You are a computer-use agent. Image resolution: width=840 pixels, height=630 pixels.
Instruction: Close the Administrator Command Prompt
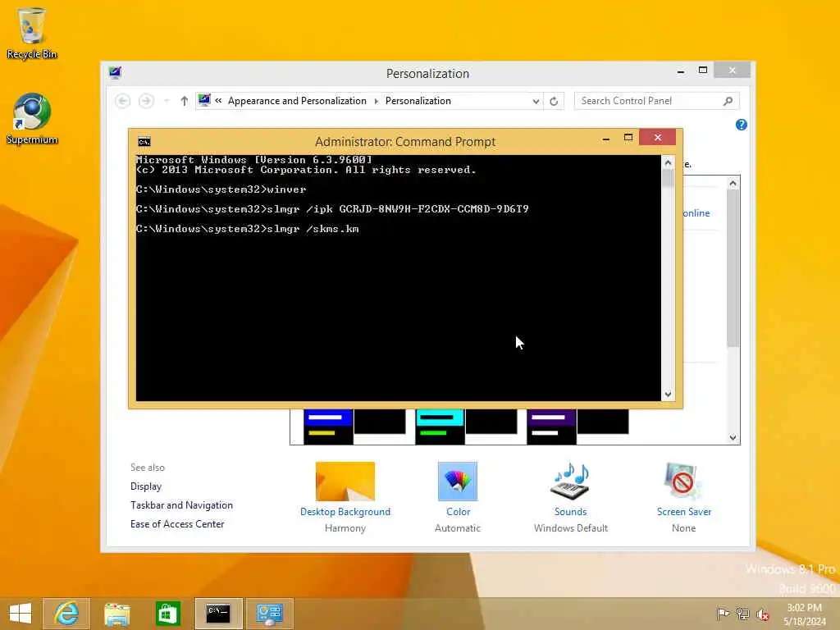tap(657, 138)
